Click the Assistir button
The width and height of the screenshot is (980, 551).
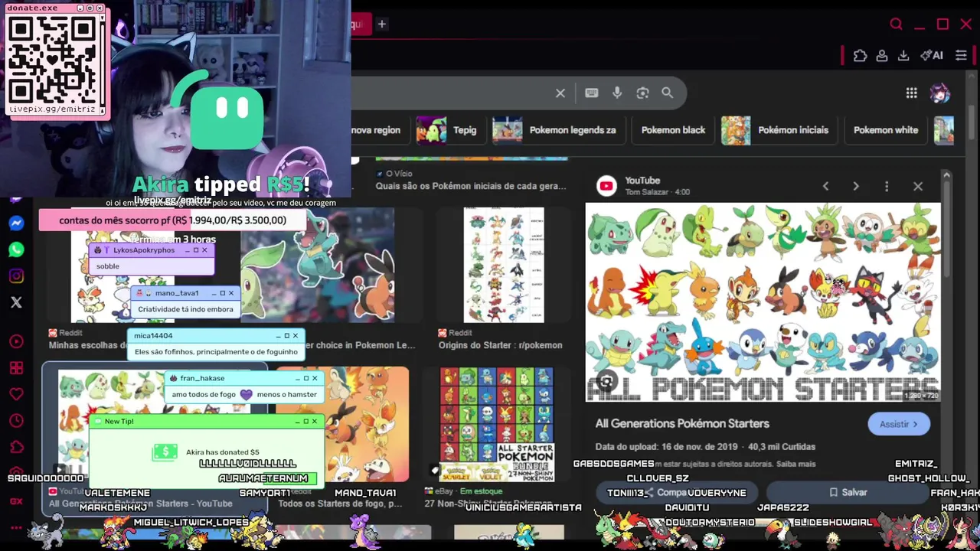tap(899, 424)
